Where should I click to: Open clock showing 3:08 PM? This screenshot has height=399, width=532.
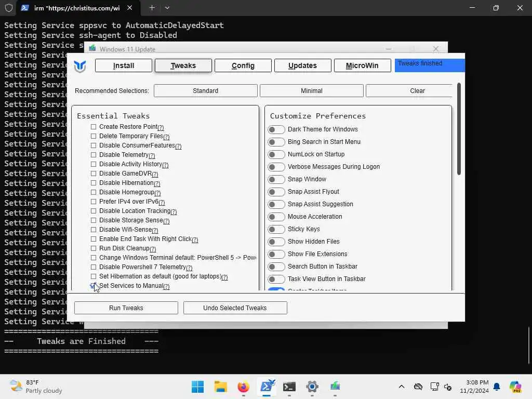point(474,387)
